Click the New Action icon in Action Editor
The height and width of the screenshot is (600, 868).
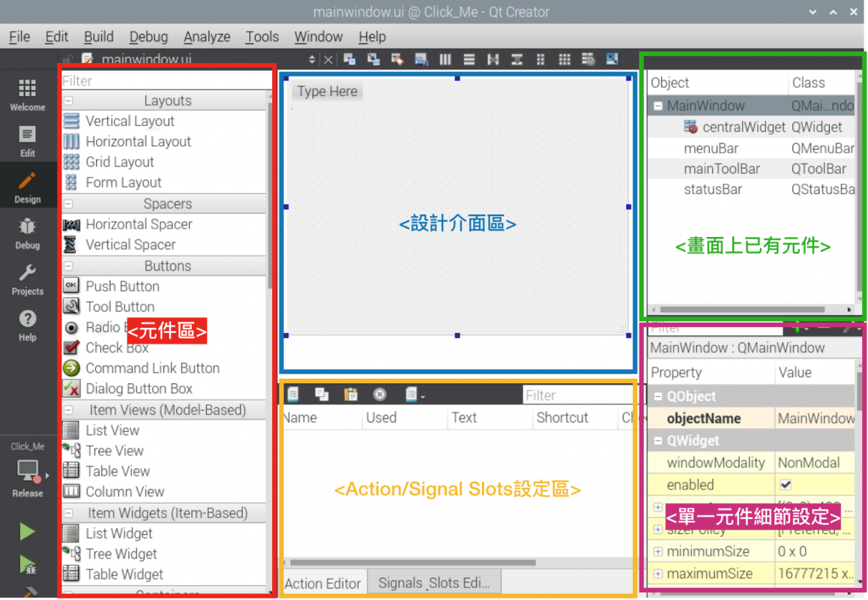(x=292, y=394)
